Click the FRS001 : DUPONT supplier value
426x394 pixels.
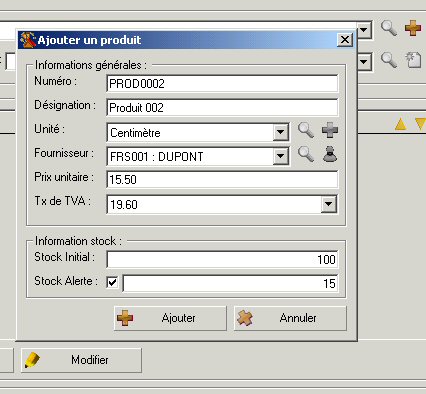(x=157, y=156)
